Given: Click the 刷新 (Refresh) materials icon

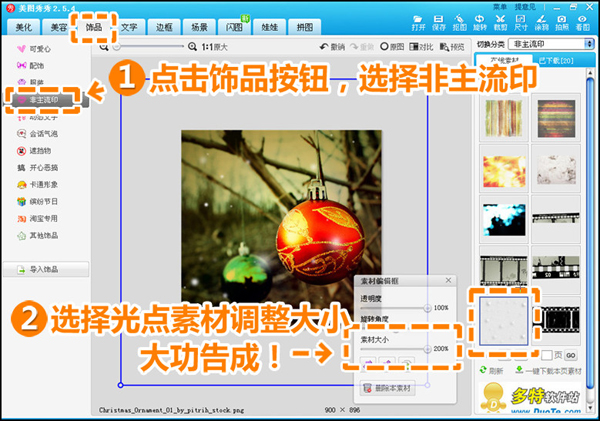Looking at the screenshot, I should click(x=489, y=371).
